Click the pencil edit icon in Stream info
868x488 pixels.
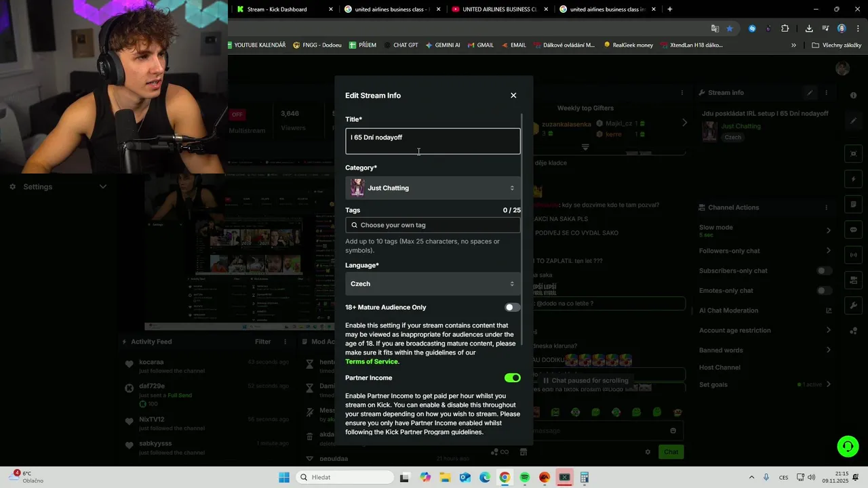(810, 93)
